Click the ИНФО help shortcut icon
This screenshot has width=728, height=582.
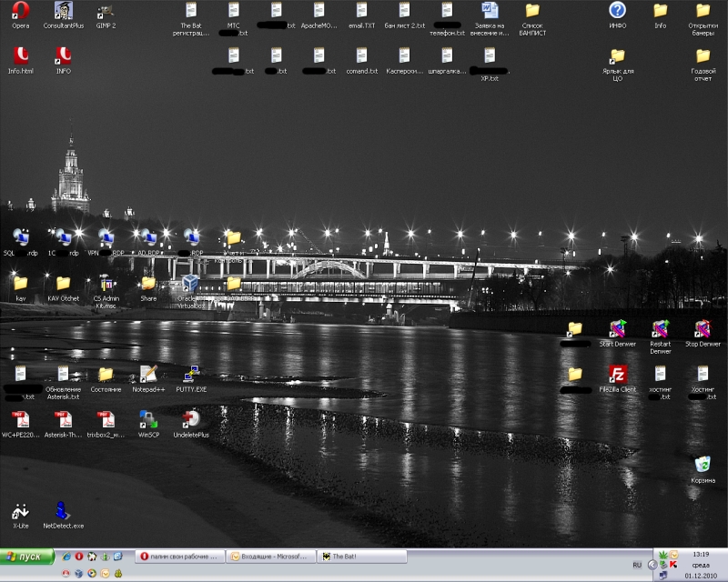pyautogui.click(x=618, y=11)
